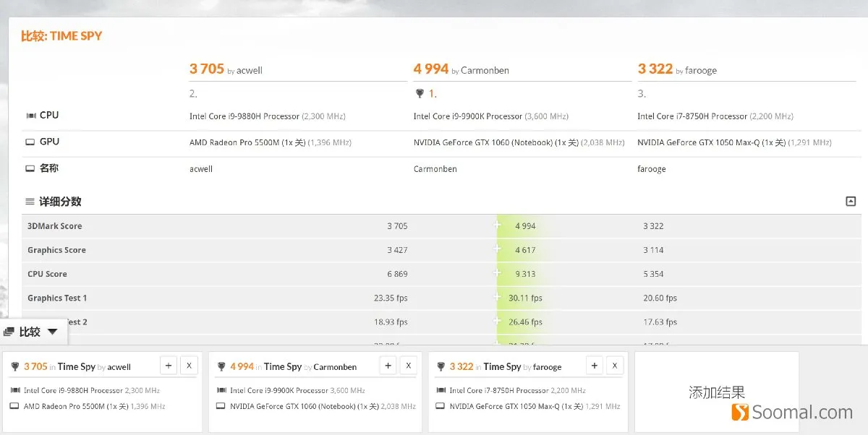The image size is (868, 435).
Task: Click the 3 114 Graphics Score value
Action: click(653, 250)
